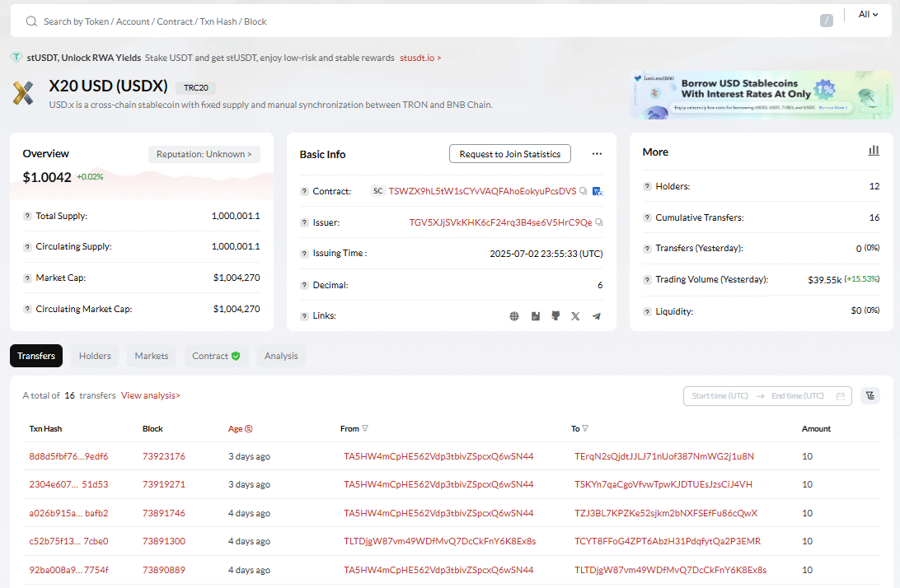Click the help icon beside Cumulative Transfers
This screenshot has width=900, height=588.
coord(647,218)
